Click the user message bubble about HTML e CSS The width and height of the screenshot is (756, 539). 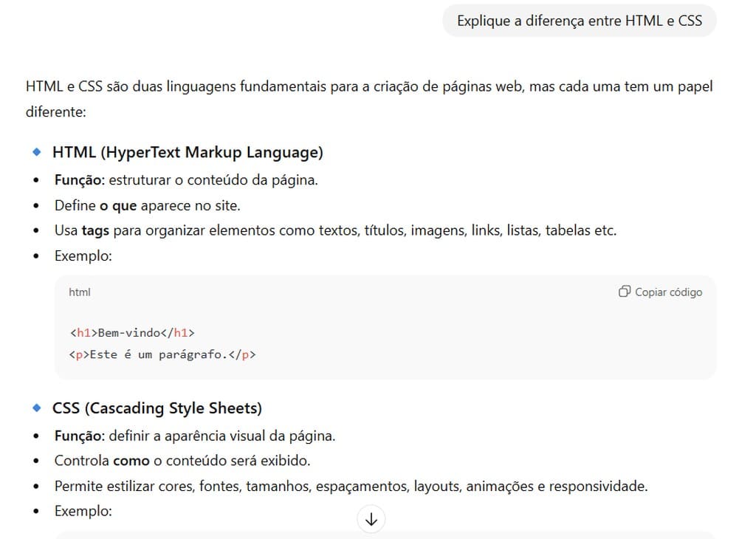(579, 21)
